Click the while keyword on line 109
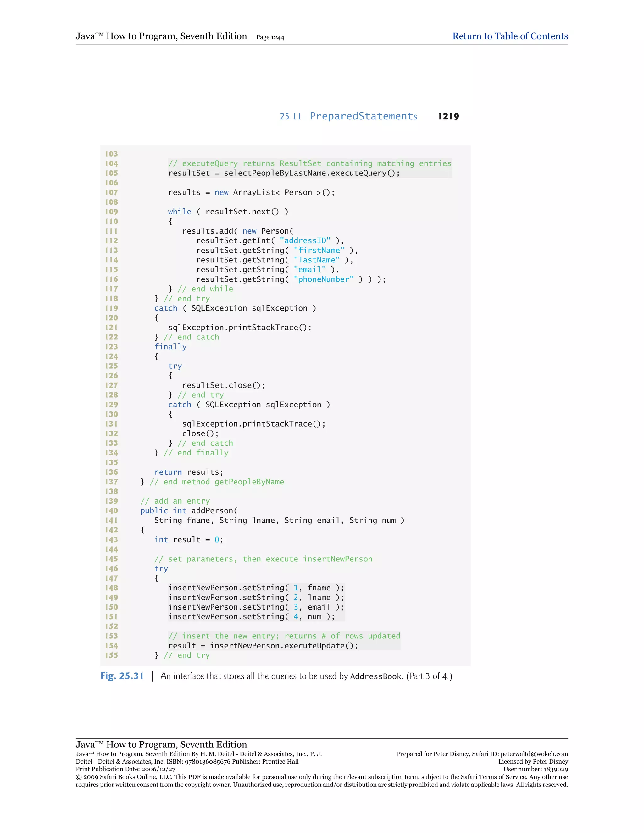 coord(179,212)
